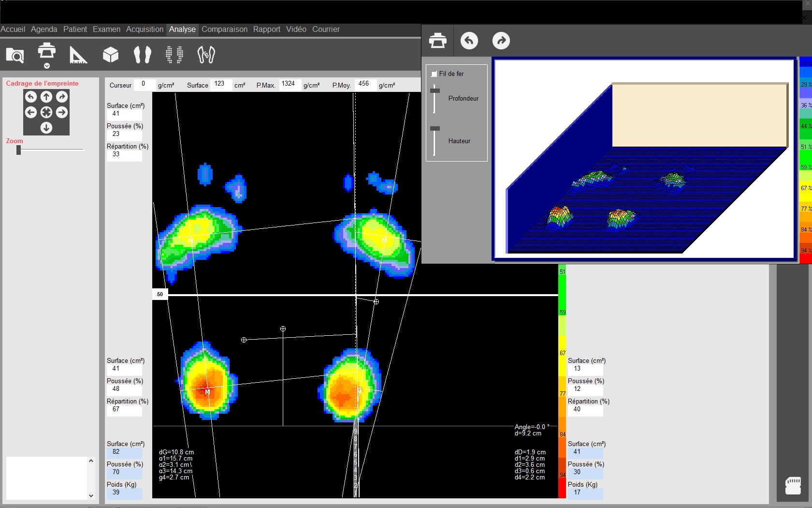812x508 pixels.
Task: Show the solid footprints view
Action: coord(143,55)
